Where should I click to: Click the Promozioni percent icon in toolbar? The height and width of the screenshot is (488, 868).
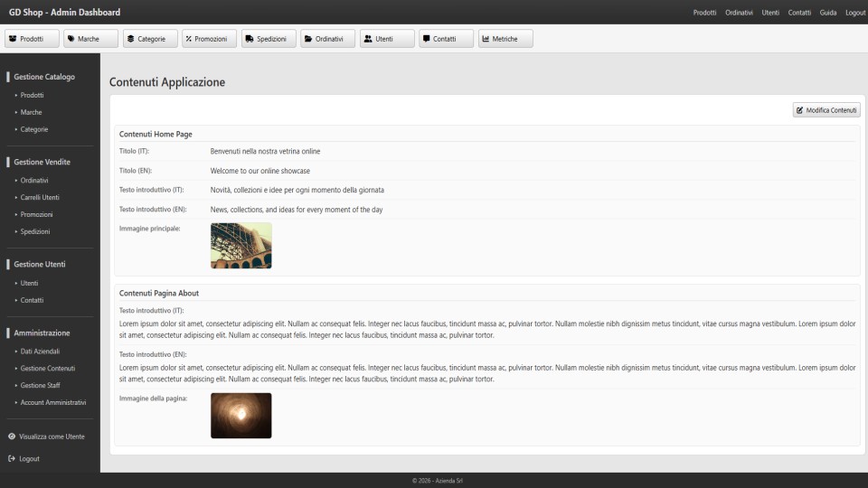pyautogui.click(x=189, y=39)
